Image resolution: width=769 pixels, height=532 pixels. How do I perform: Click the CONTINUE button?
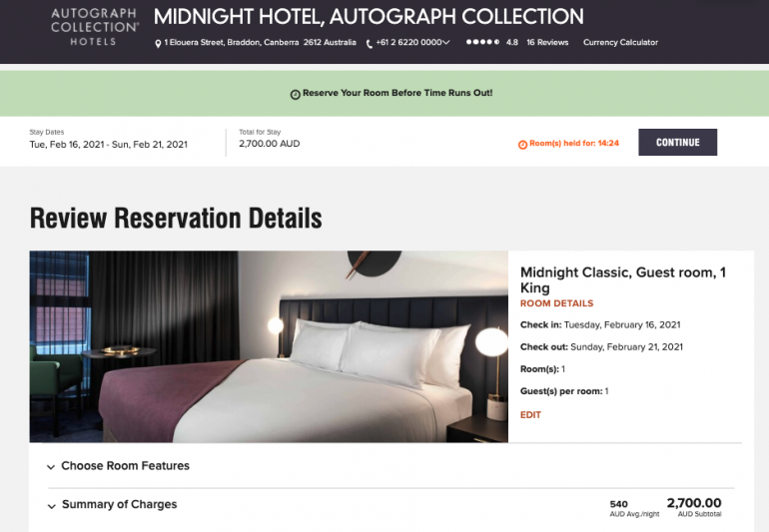pyautogui.click(x=677, y=142)
